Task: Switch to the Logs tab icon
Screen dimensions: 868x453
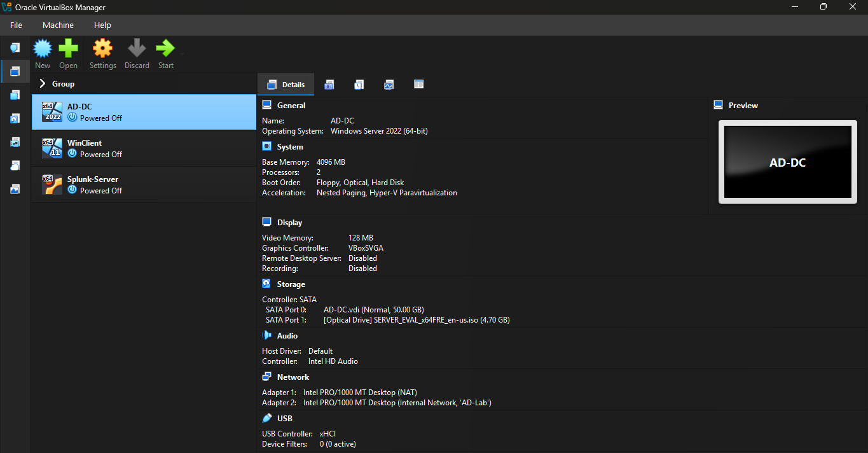Action: pos(359,85)
